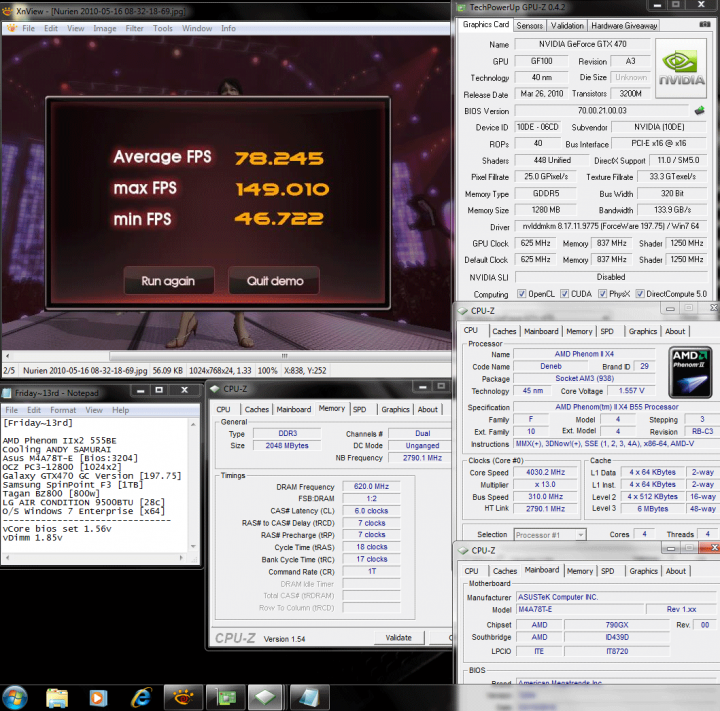Open Windows Explorer folder icon on taskbar
The height and width of the screenshot is (711, 720).
[x=57, y=698]
